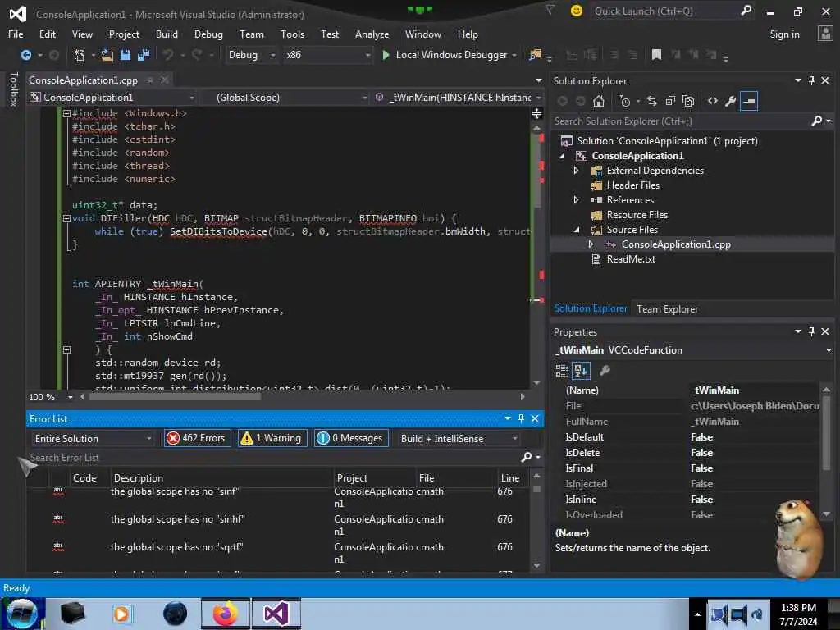840x630 pixels.
Task: Select the ConsoleApplication1.cpp editor tab
Action: (x=83, y=80)
